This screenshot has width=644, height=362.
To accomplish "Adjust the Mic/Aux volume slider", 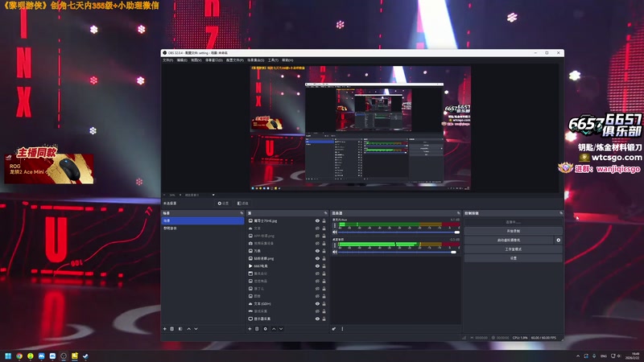I will [398, 232].
